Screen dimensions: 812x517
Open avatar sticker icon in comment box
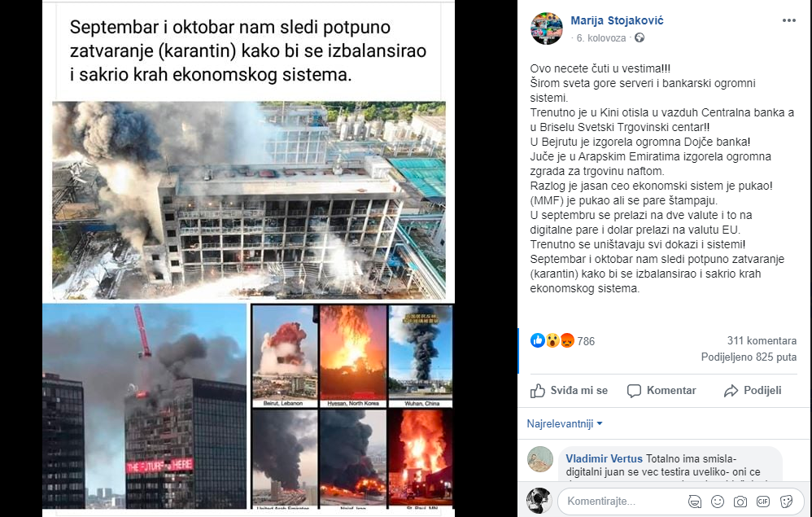[695, 501]
